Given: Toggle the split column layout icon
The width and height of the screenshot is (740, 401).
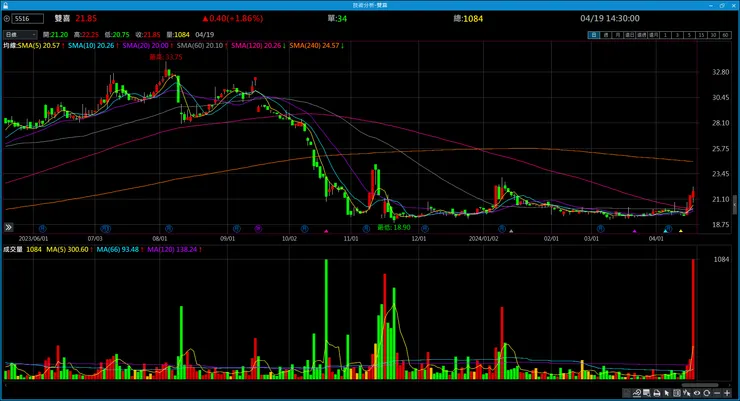Looking at the screenshot, I should (x=677, y=393).
